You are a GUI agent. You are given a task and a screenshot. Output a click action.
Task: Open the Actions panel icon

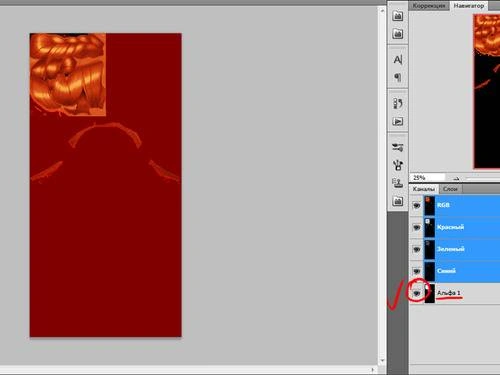(398, 121)
